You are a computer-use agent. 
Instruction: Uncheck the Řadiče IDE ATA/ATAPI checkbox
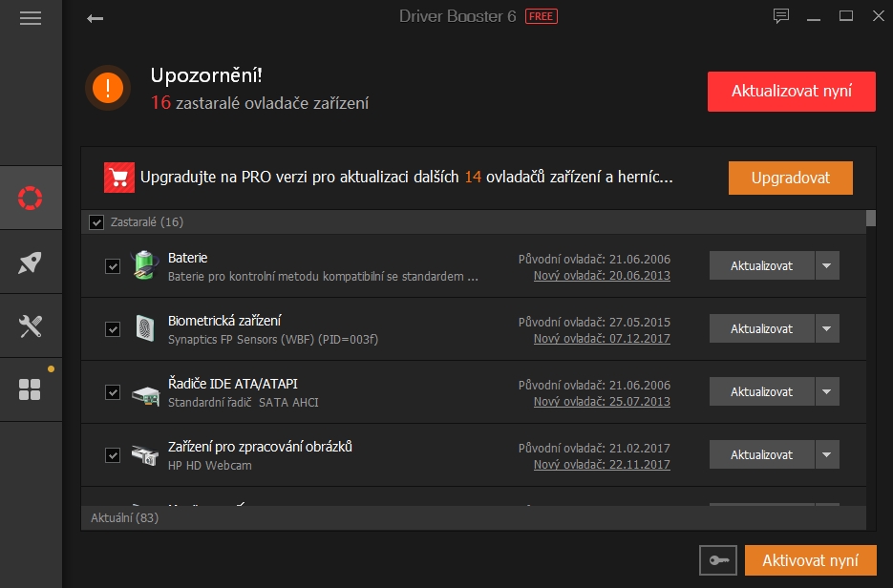113,392
